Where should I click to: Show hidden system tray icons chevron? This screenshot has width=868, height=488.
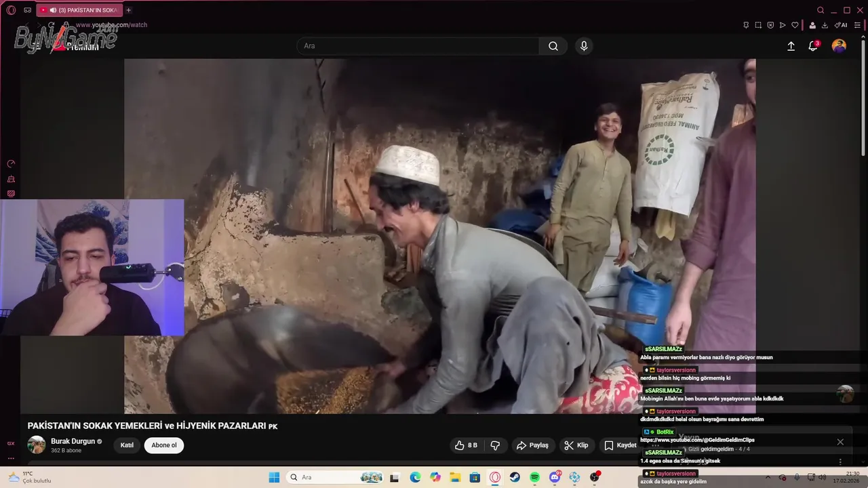coord(768,477)
